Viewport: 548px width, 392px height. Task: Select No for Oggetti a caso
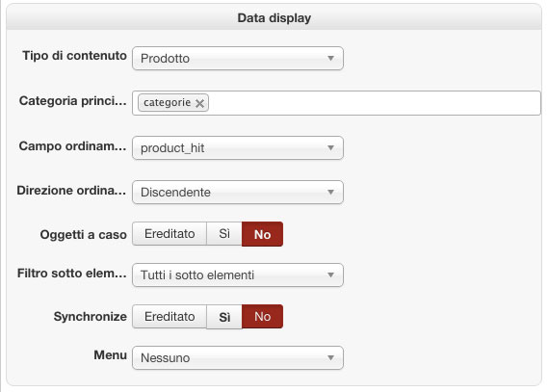[263, 234]
